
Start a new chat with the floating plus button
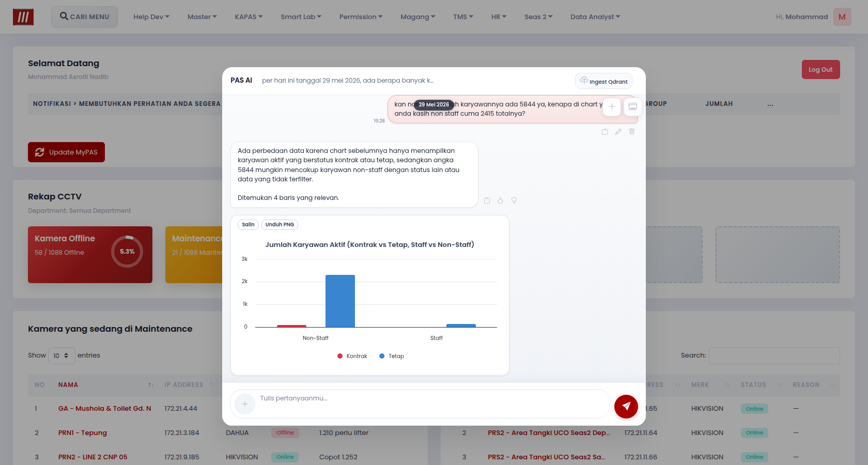coord(612,106)
